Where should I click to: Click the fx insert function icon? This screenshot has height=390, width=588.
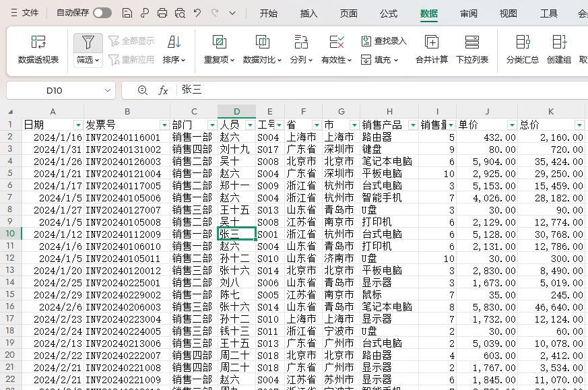click(x=163, y=90)
